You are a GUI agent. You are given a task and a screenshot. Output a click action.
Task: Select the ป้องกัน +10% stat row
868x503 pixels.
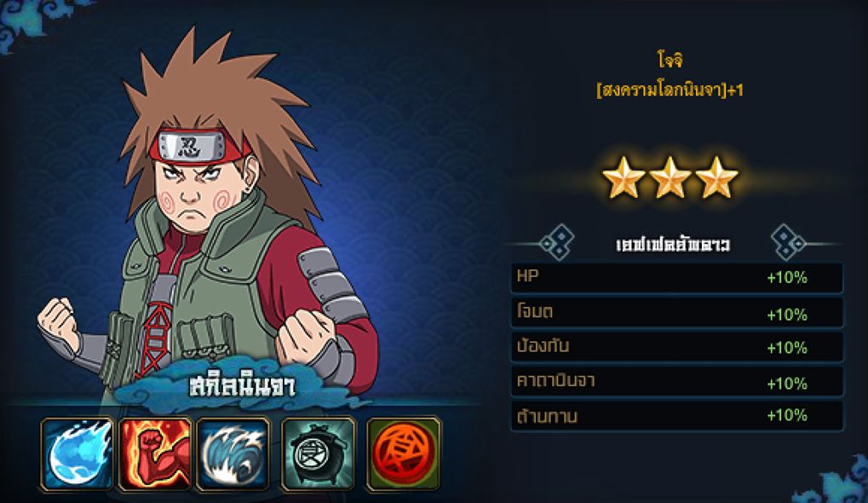(x=677, y=347)
